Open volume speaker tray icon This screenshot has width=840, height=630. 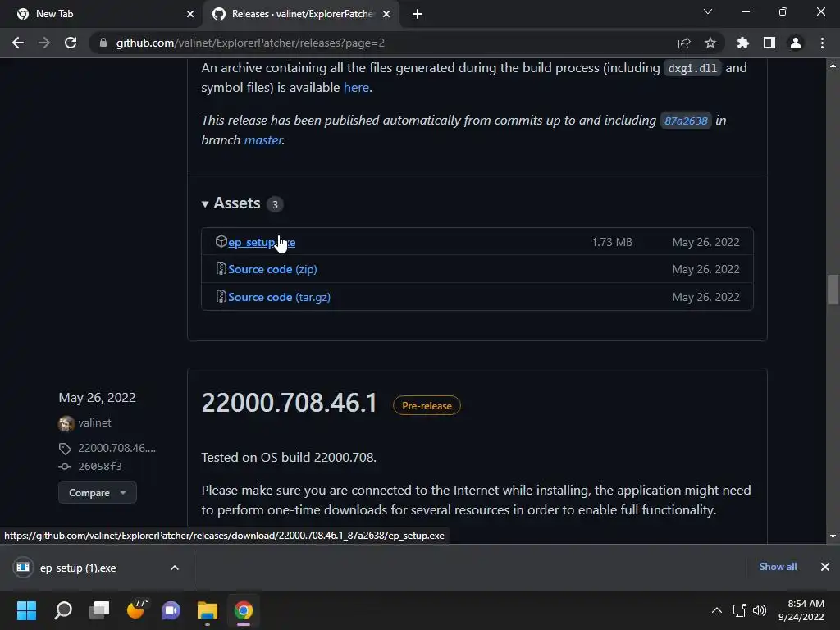pos(759,610)
